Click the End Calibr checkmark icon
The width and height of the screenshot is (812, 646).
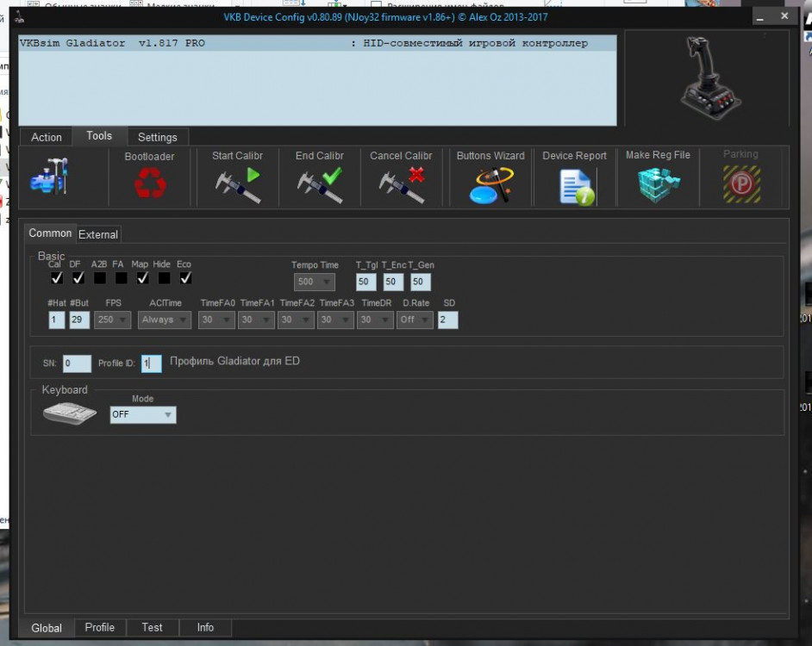tap(319, 184)
